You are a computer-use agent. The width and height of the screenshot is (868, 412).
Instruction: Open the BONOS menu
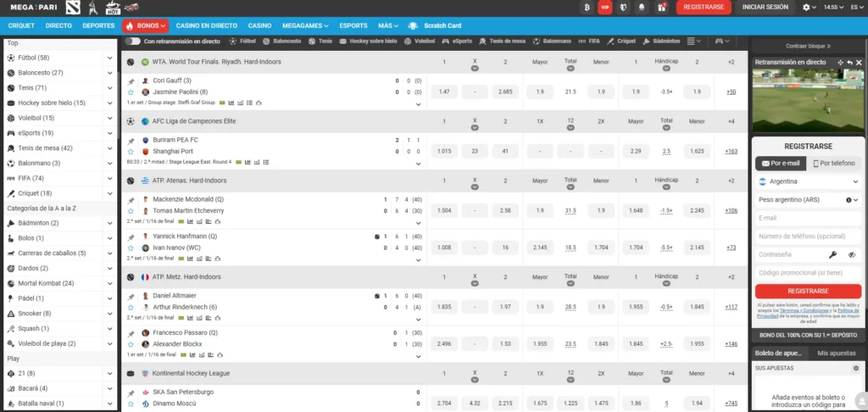(145, 25)
